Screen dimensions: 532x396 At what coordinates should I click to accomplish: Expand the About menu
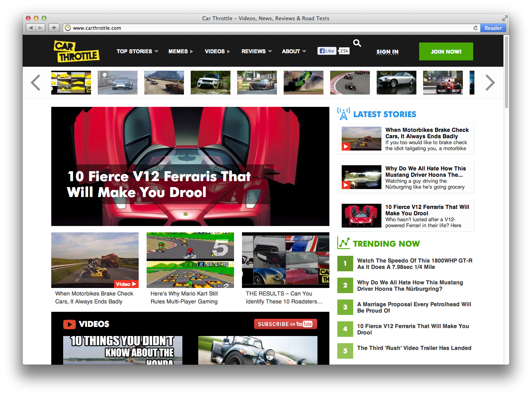(x=294, y=51)
